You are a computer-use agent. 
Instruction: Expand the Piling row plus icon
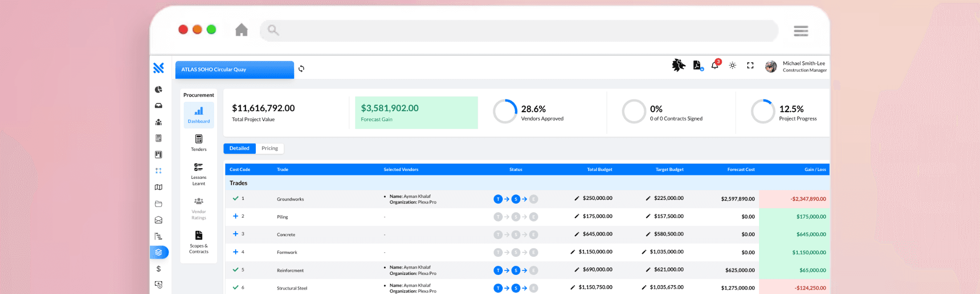coord(236,216)
